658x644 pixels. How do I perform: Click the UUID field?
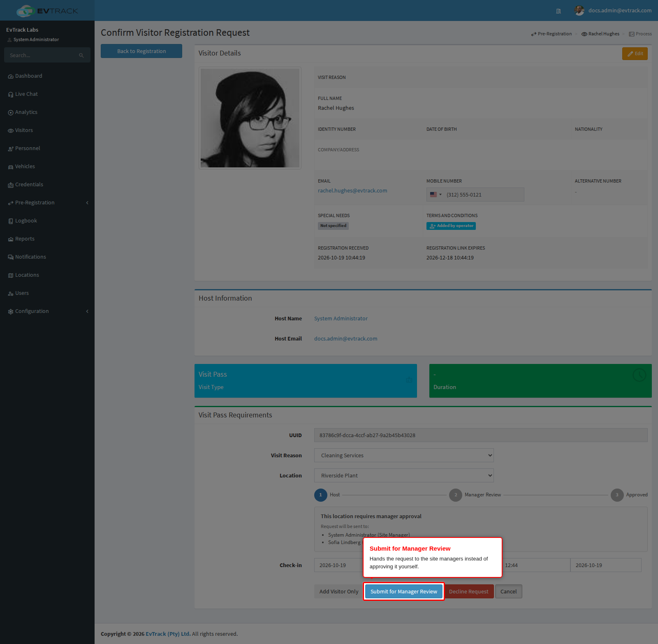point(481,435)
